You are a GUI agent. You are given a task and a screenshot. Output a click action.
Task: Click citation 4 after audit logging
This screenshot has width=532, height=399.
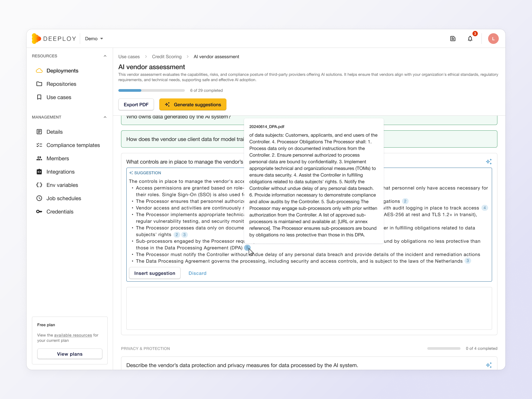(485, 208)
